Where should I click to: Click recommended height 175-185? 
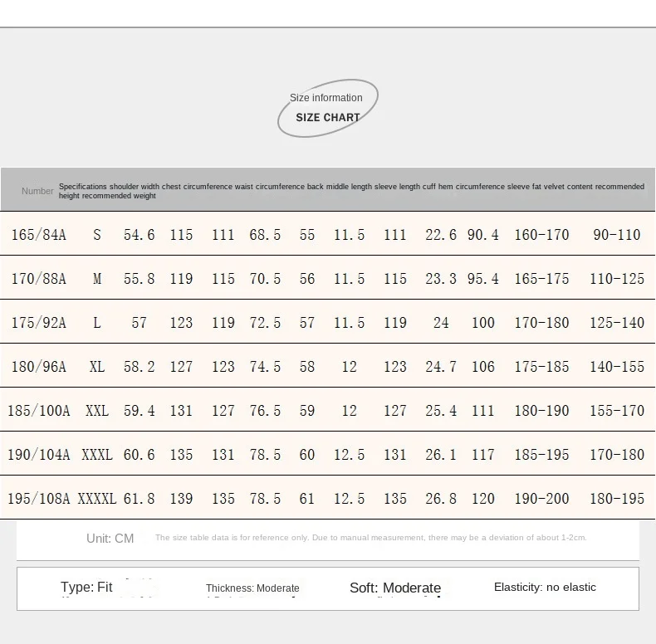coord(541,367)
